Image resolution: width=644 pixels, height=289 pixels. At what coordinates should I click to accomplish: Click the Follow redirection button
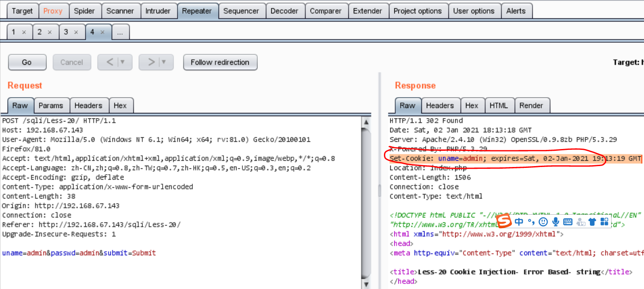click(x=220, y=62)
